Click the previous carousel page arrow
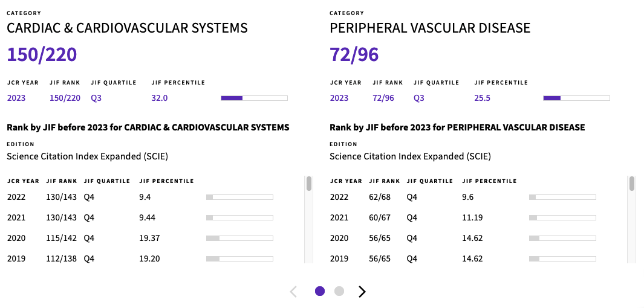Image resolution: width=644 pixels, height=308 pixels. pyautogui.click(x=293, y=292)
